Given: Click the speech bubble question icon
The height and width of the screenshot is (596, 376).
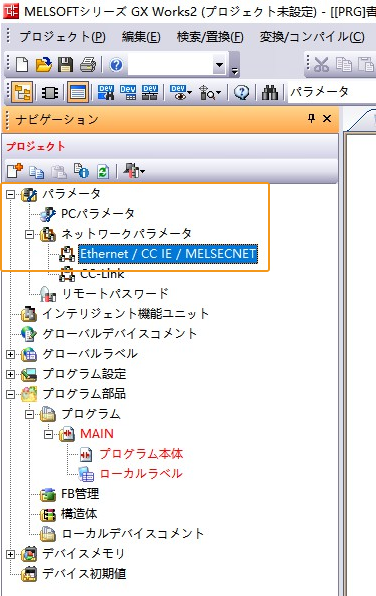Looking at the screenshot, I should point(241,92).
